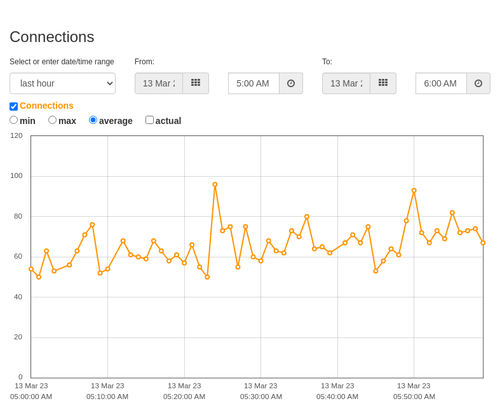The height and width of the screenshot is (403, 500).
Task: Click the peak data point at 05:50:00 AM
Action: click(x=414, y=191)
